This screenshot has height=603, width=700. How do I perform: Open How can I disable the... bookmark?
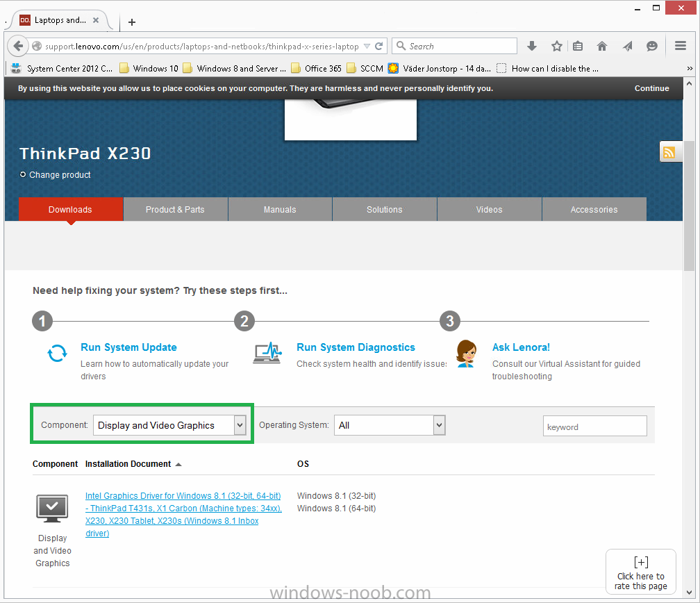[548, 68]
